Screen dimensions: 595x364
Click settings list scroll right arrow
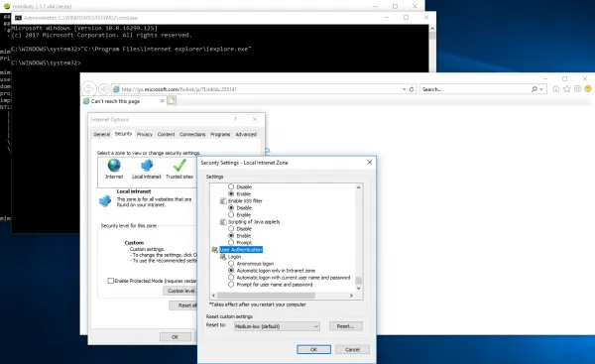(x=351, y=296)
